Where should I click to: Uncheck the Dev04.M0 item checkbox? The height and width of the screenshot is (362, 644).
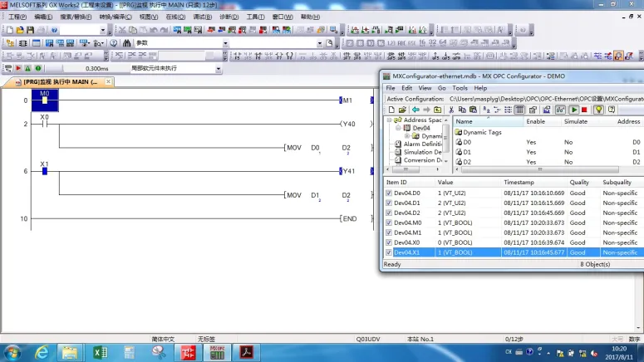pyautogui.click(x=389, y=223)
